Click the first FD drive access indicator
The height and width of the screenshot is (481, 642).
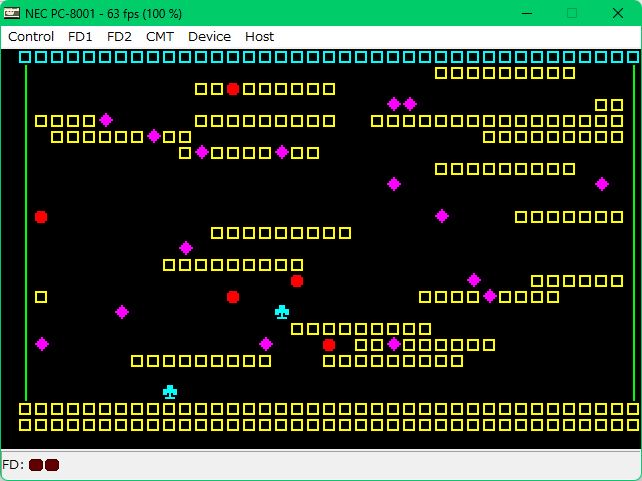point(36,465)
